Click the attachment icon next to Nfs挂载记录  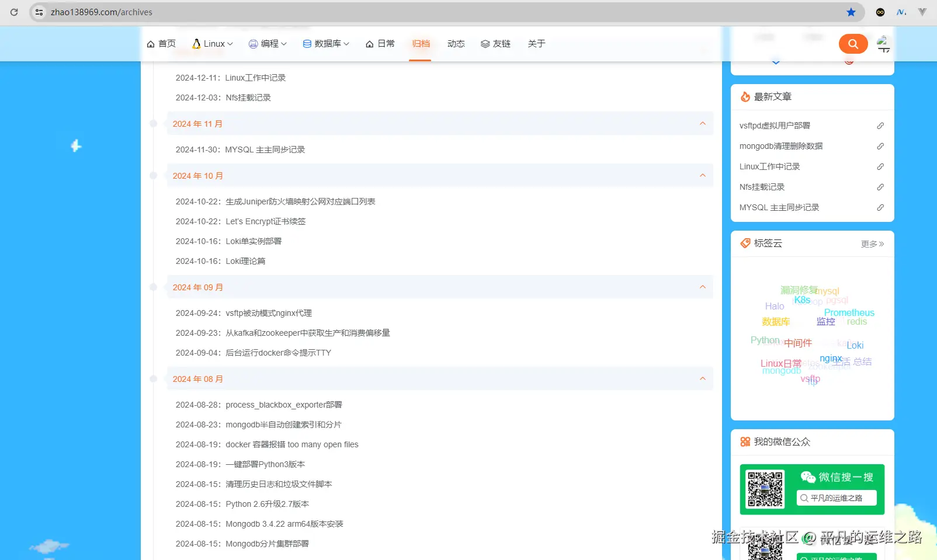(880, 187)
